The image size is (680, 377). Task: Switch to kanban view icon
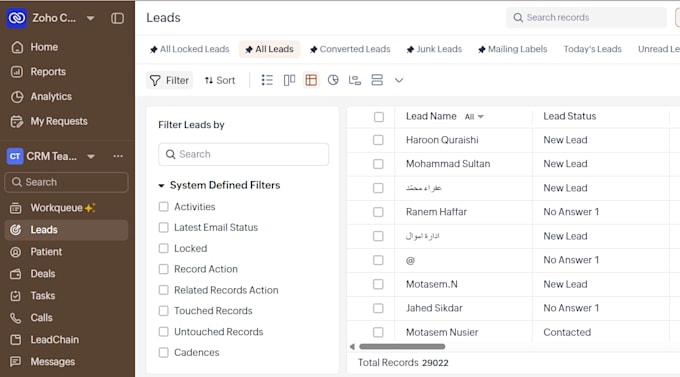[x=289, y=80]
